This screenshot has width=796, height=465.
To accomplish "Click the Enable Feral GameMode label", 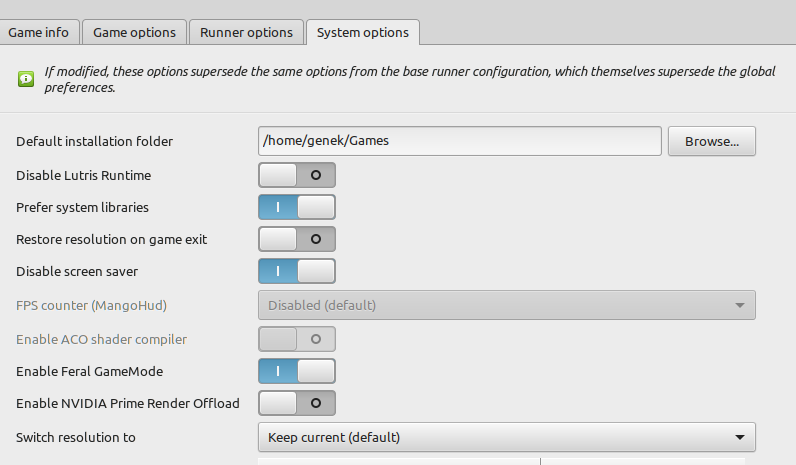I will click(x=89, y=372).
